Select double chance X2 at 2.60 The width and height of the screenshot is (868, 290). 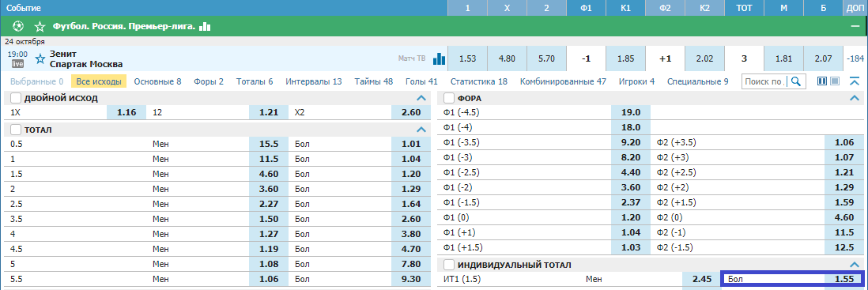pyautogui.click(x=411, y=111)
